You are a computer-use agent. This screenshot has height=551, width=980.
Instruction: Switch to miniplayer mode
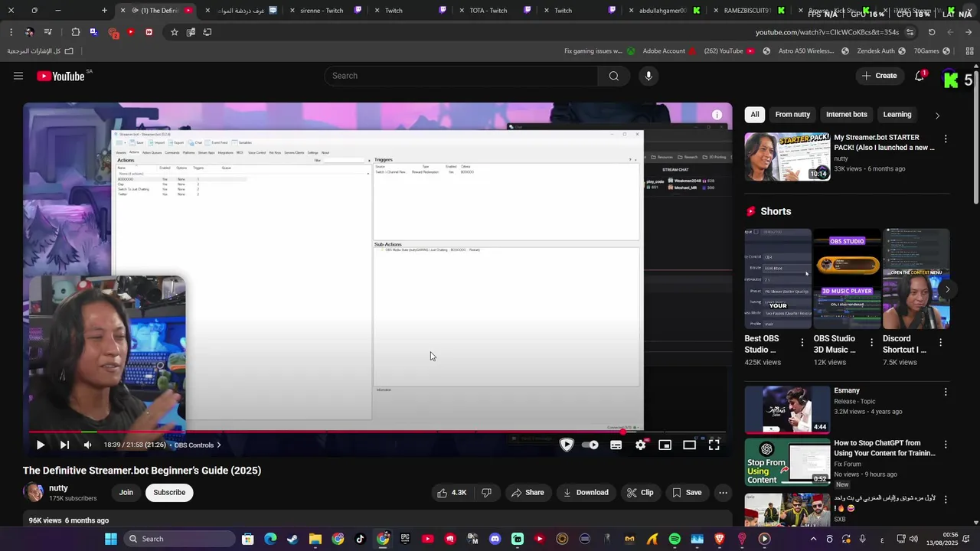pyautogui.click(x=665, y=445)
